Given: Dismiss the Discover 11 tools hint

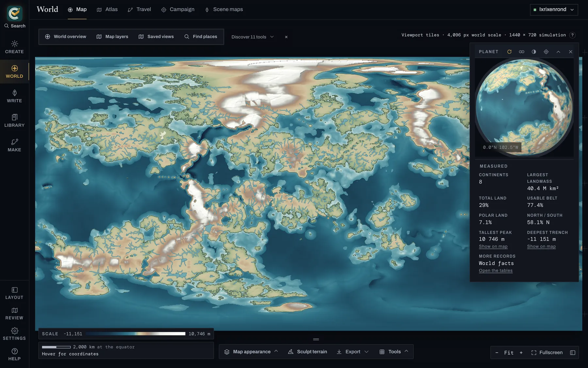Looking at the screenshot, I should pos(286,37).
